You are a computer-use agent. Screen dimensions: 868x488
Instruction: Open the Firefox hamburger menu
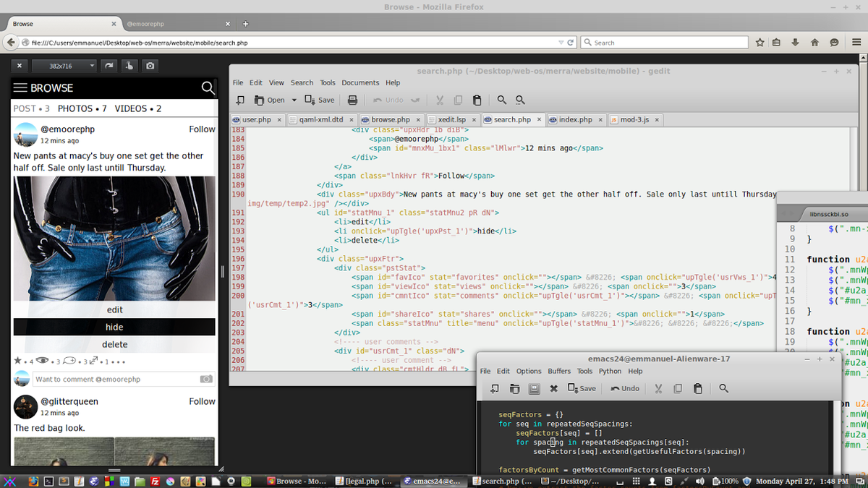point(856,43)
